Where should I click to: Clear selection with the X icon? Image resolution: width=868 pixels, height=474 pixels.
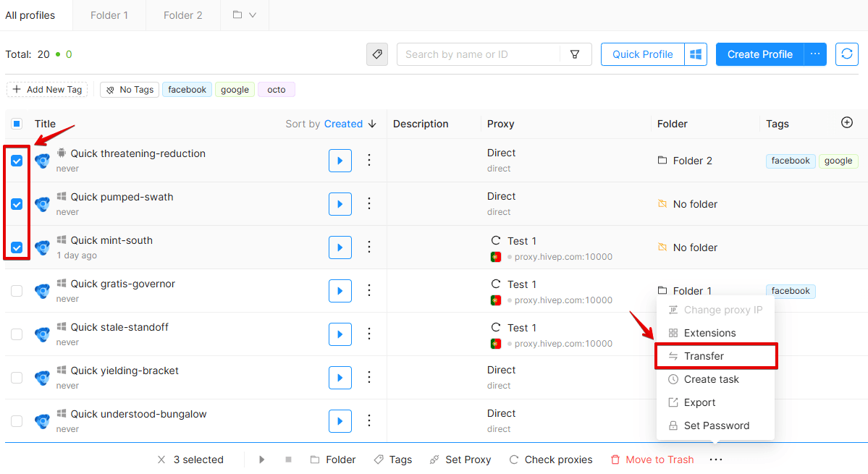click(x=161, y=460)
